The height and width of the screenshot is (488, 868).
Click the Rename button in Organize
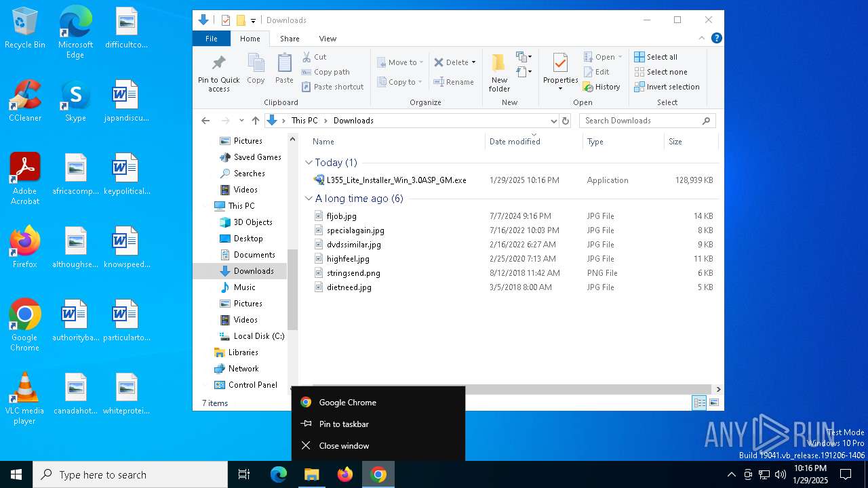click(x=454, y=82)
